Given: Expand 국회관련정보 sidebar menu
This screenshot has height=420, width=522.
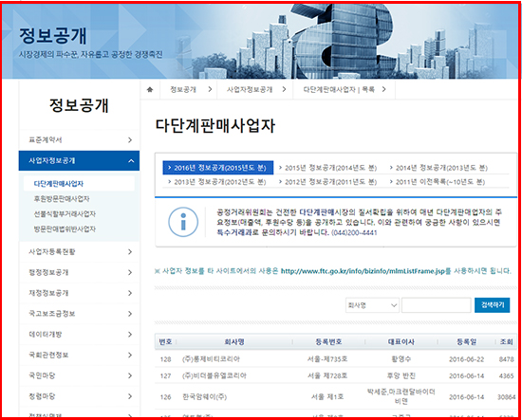Looking at the screenshot, I should [x=79, y=355].
